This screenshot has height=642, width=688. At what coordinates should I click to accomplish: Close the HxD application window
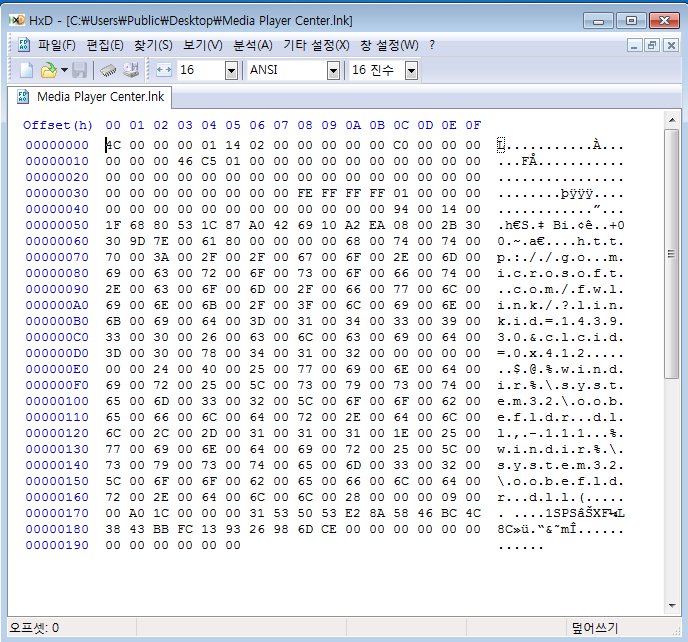pyautogui.click(x=664, y=21)
